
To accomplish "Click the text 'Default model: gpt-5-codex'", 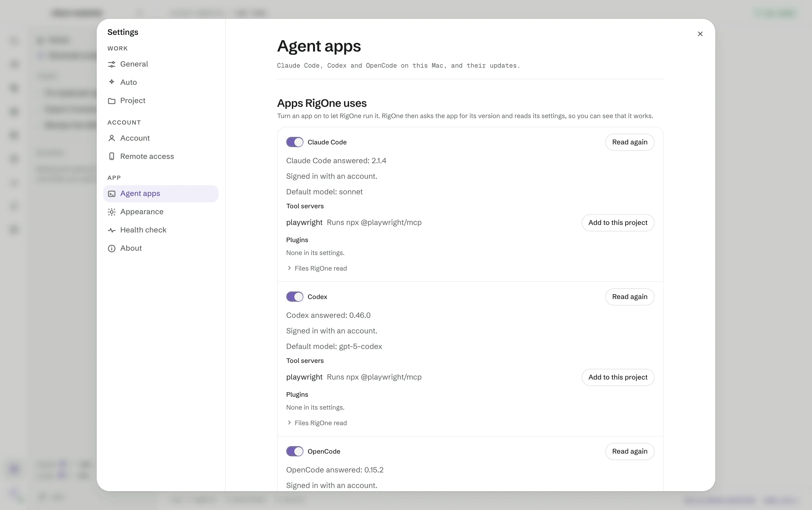I will (334, 347).
